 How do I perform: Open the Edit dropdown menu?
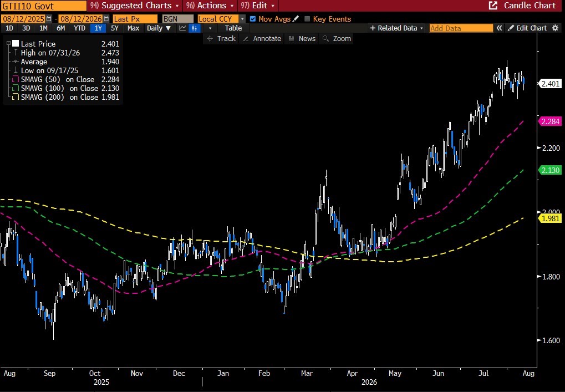[x=258, y=6]
